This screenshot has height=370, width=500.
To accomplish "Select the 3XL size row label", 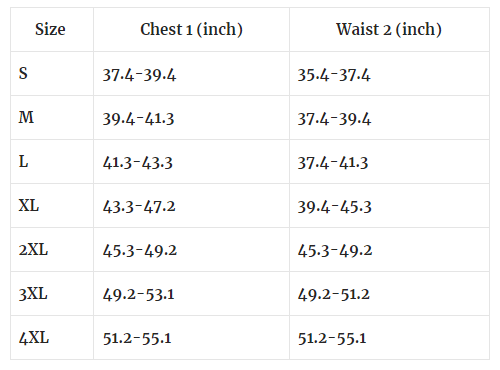I will (33, 294).
